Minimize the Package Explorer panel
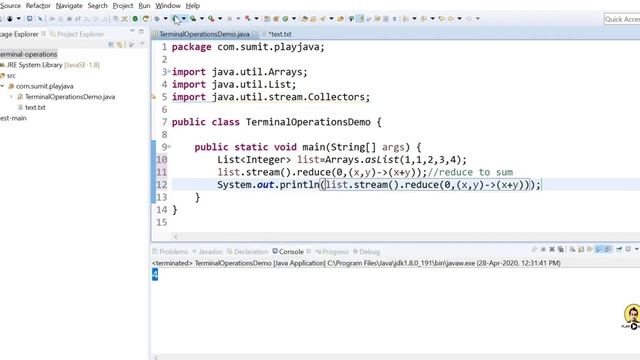The width and height of the screenshot is (640, 360). (132, 31)
